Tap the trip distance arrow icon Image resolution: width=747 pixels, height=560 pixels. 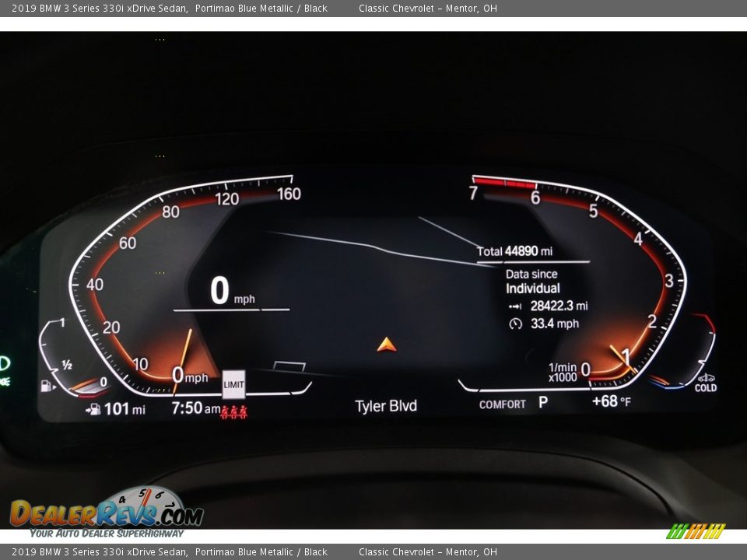515,306
